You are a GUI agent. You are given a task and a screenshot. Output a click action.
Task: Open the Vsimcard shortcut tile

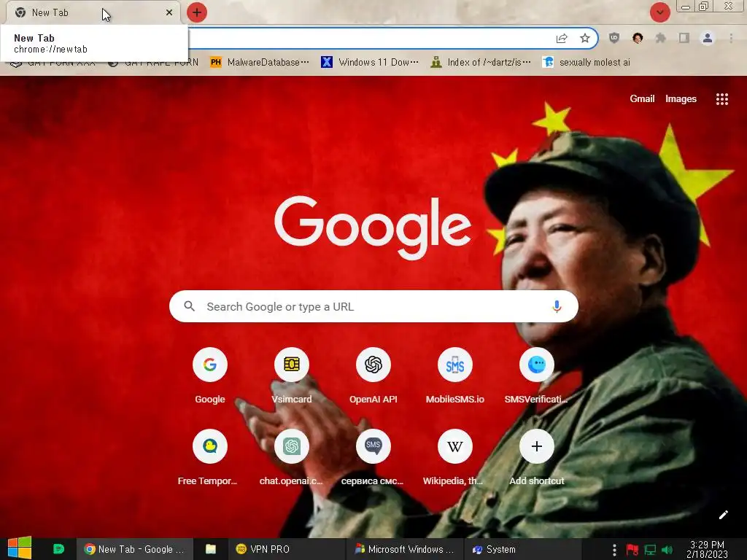(292, 376)
